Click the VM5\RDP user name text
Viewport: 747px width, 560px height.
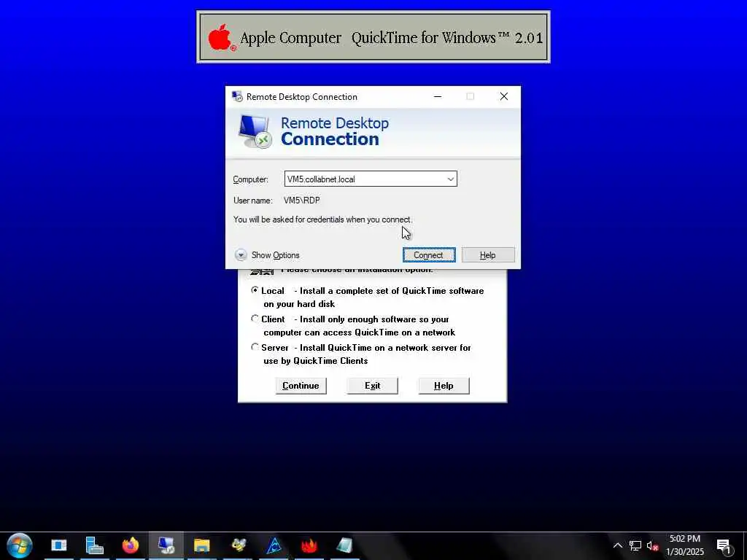tap(301, 201)
